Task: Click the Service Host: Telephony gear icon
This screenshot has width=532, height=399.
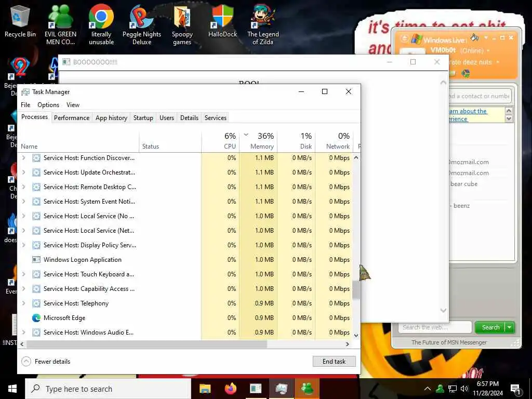Action: click(36, 303)
